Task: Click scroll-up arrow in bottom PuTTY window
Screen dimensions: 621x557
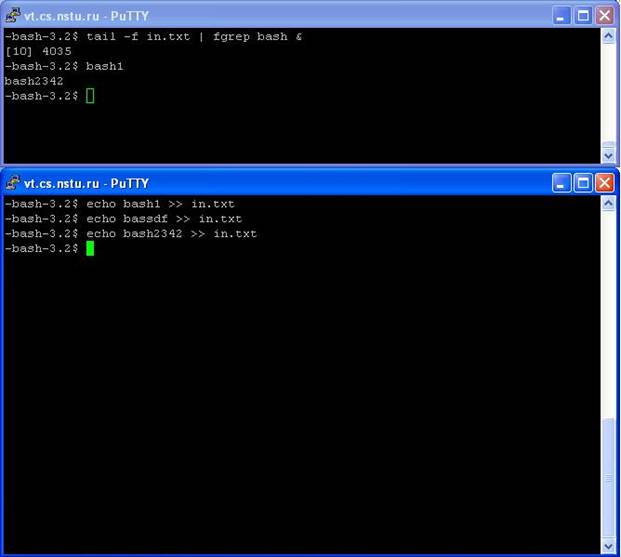Action: [x=608, y=204]
